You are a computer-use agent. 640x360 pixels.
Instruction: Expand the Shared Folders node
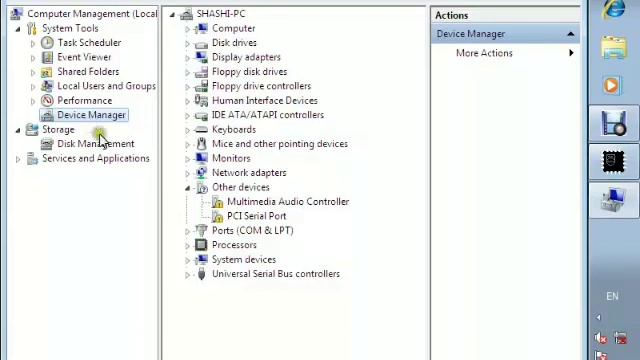(33, 72)
